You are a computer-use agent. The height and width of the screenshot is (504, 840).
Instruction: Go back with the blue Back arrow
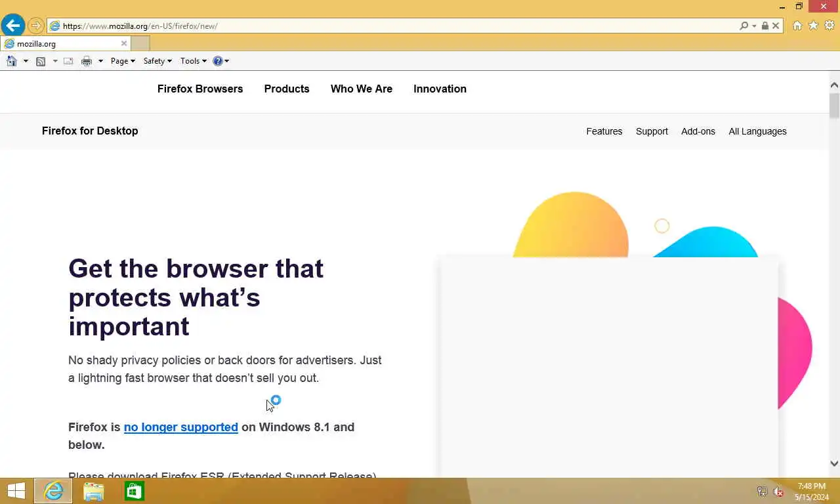coord(13,26)
